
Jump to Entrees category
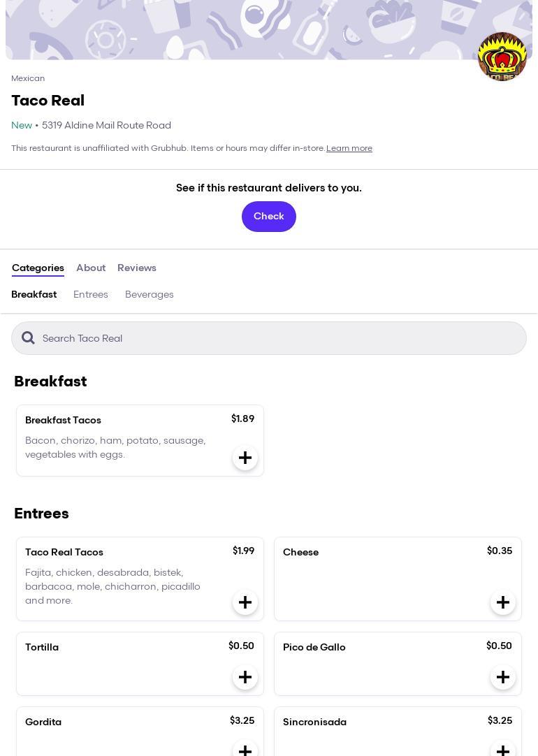[91, 295]
